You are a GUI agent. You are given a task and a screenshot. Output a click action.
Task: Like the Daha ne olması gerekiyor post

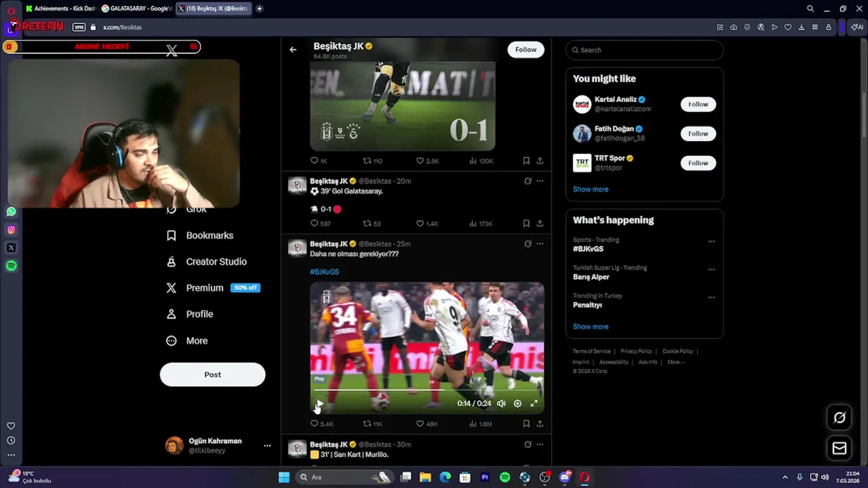427,424
